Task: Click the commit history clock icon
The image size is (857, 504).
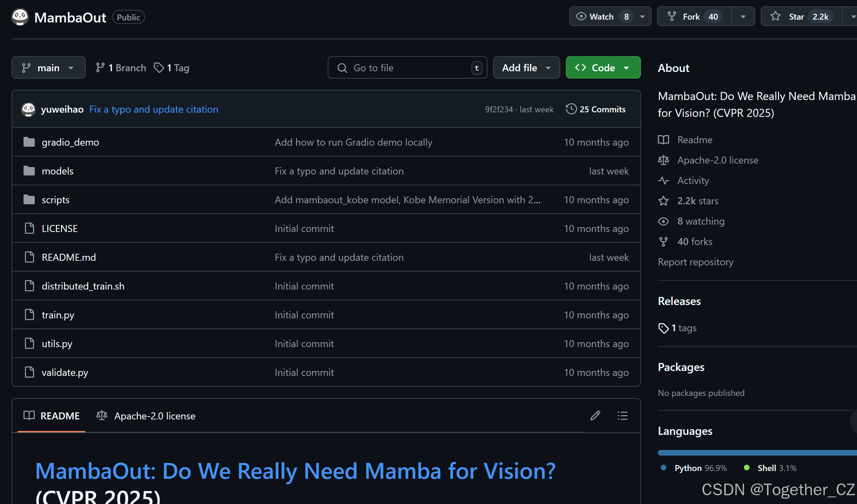Action: [x=571, y=109]
